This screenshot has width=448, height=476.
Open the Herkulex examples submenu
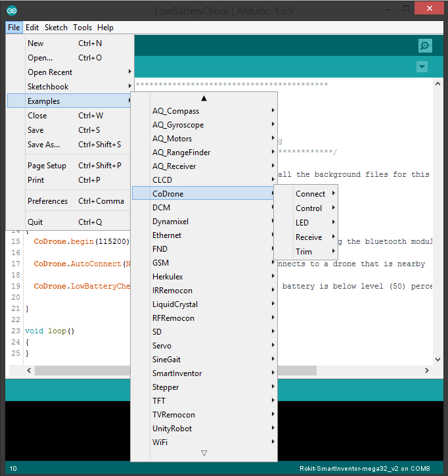point(204,277)
